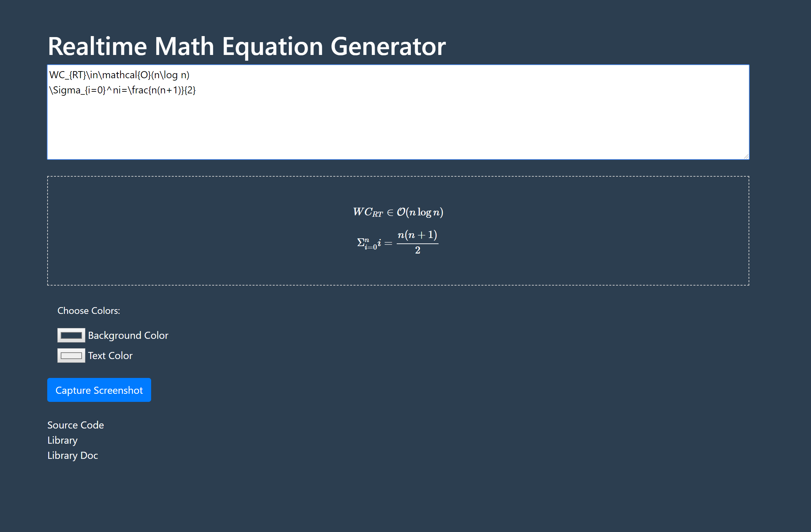
Task: Open the Source Code link
Action: 75,425
